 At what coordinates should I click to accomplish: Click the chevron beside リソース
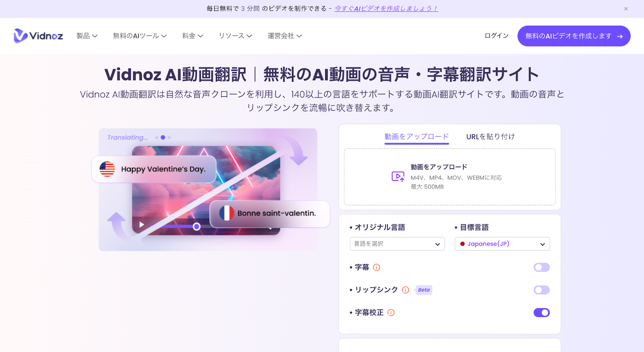(x=249, y=36)
